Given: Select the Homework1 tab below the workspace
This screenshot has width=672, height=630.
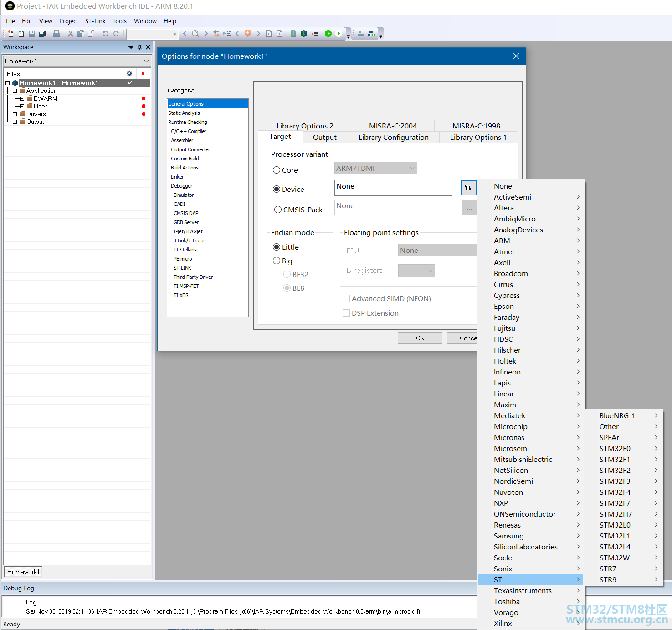Looking at the screenshot, I should [23, 572].
